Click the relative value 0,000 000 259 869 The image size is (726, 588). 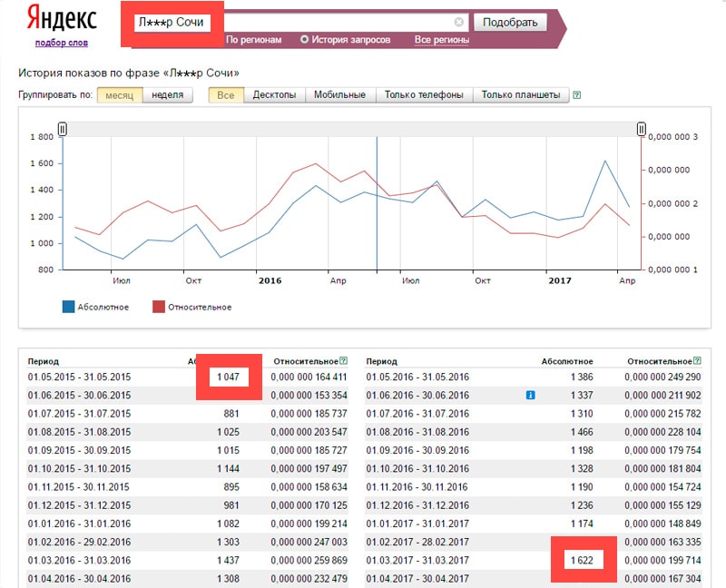click(x=309, y=560)
